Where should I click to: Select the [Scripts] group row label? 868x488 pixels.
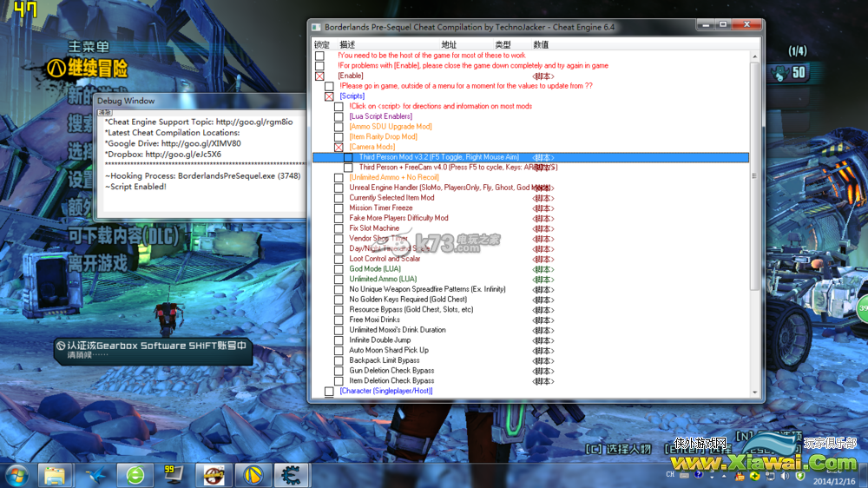tap(352, 96)
